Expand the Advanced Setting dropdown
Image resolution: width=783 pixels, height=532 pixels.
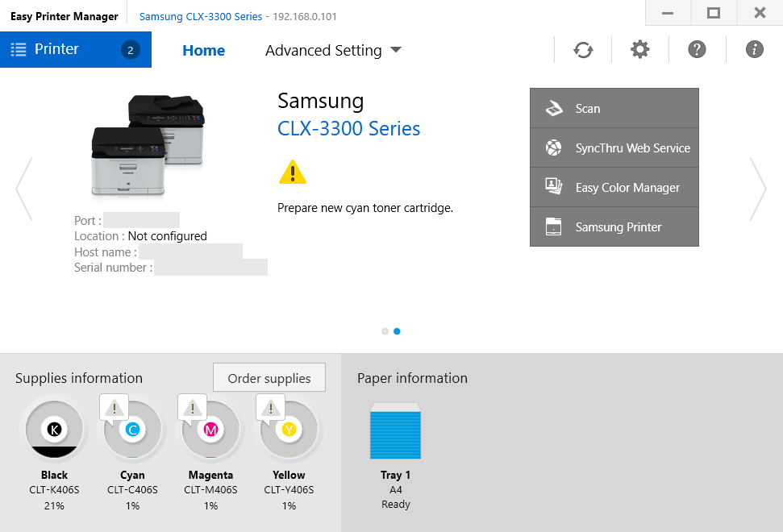(x=333, y=51)
